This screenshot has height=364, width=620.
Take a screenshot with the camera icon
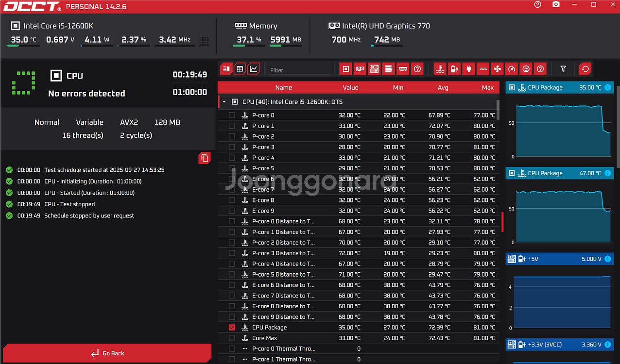(556, 5)
